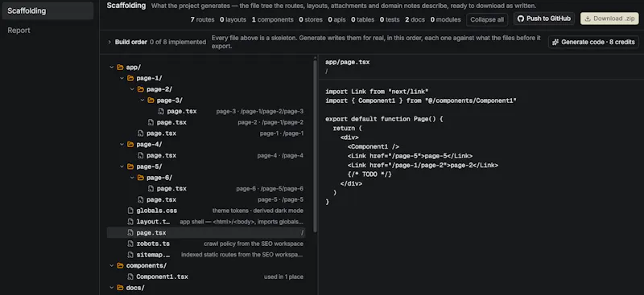Screen dimensions: 644x295
Task: Click the 'app/page.tsx' code header
Action: (x=348, y=63)
